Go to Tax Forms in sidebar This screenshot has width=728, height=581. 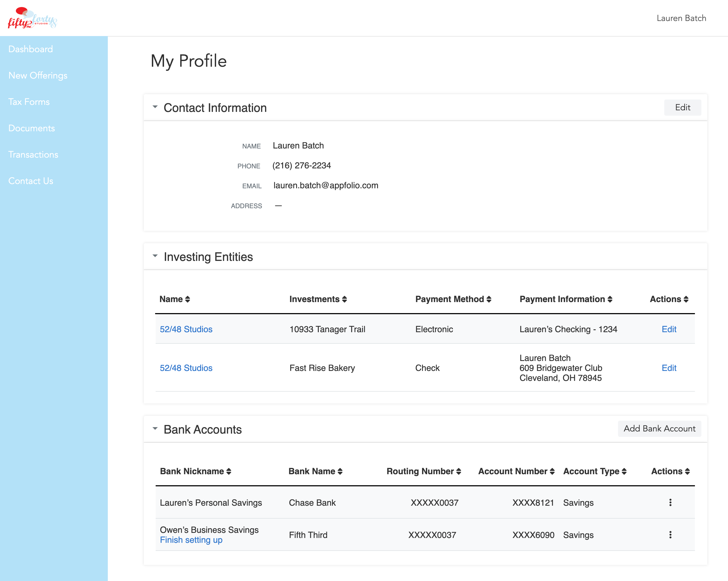pos(29,102)
